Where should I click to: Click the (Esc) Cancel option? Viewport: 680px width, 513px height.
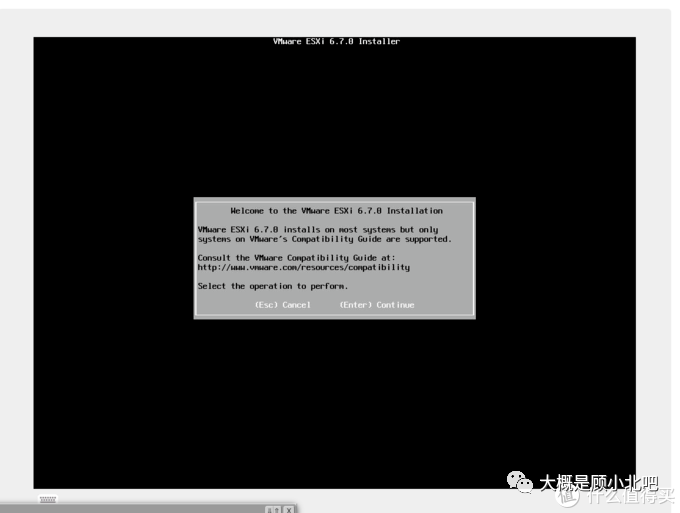click(283, 305)
